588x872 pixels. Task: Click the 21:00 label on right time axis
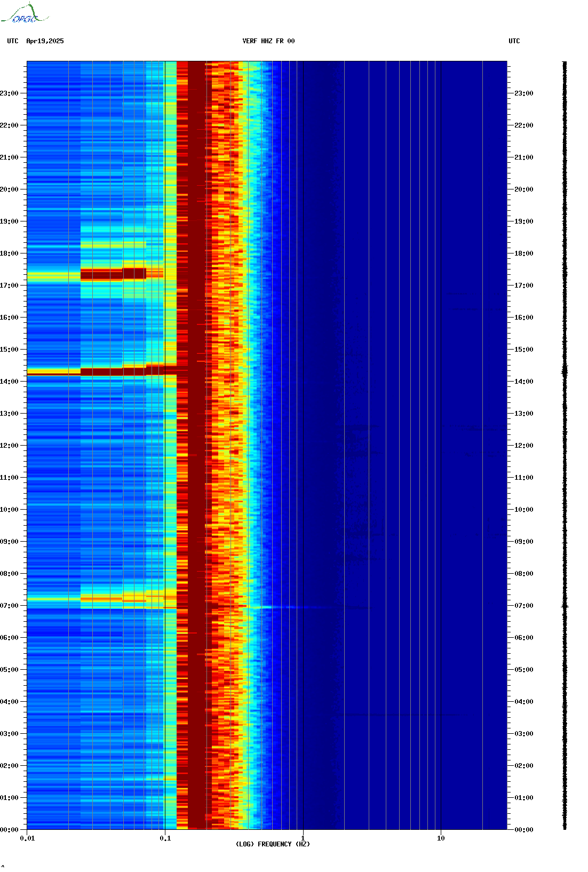coord(524,157)
